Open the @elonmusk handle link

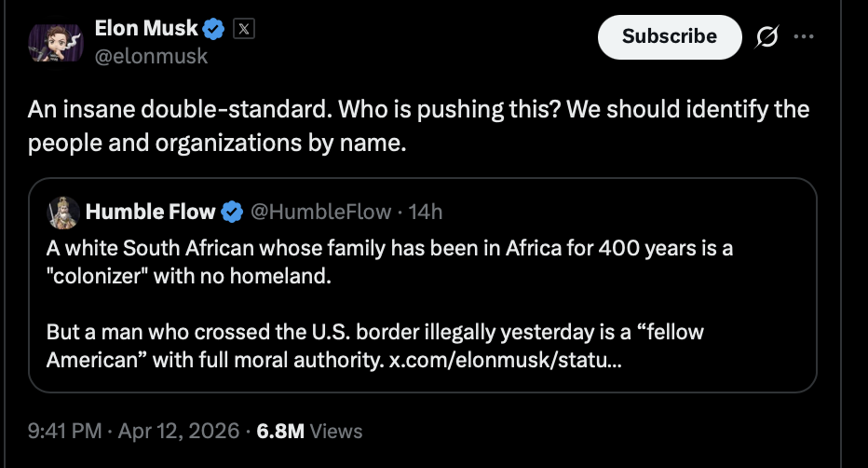(x=151, y=57)
